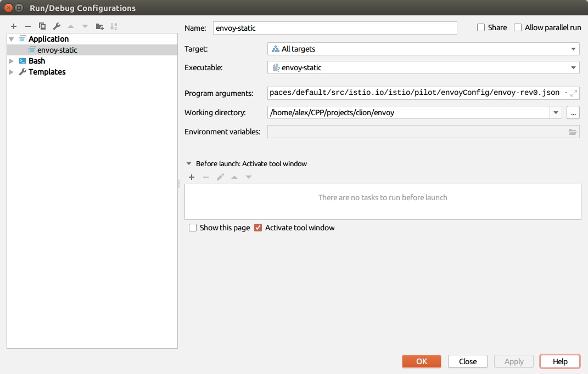Enable Allow parallel run

pos(517,27)
